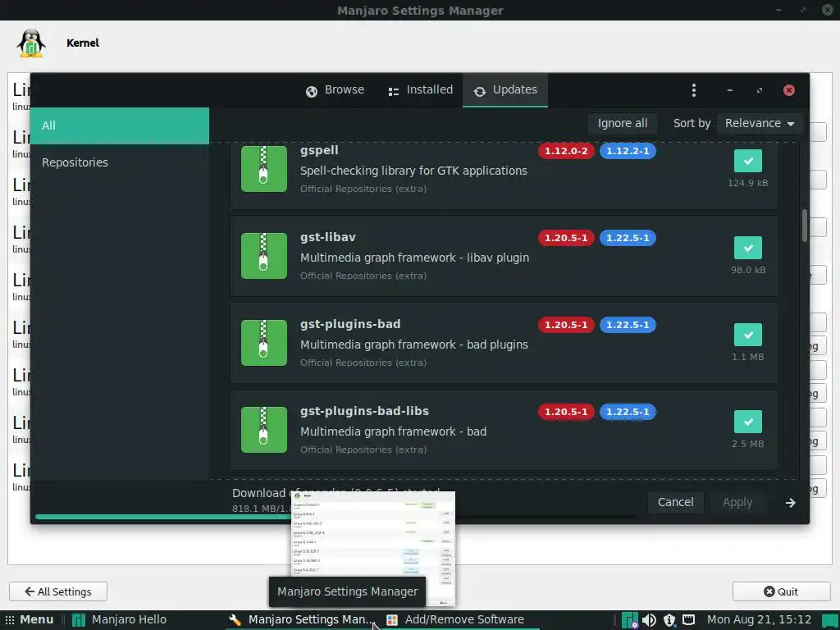Uncheck the gst-libav update checkbox
Viewport: 840px width, 630px height.
click(748, 248)
